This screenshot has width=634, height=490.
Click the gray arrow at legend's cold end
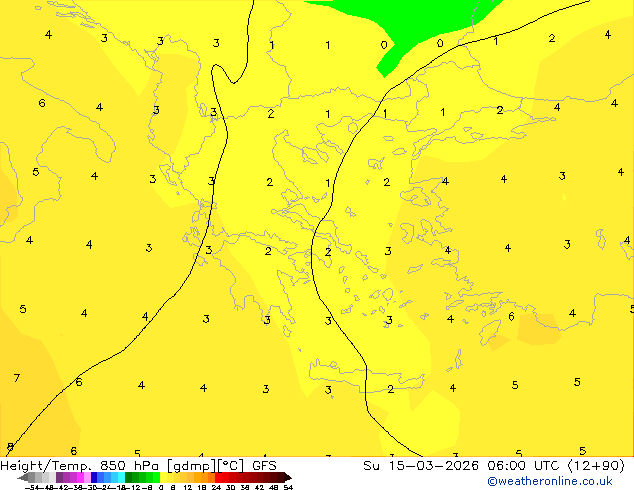(x=23, y=477)
